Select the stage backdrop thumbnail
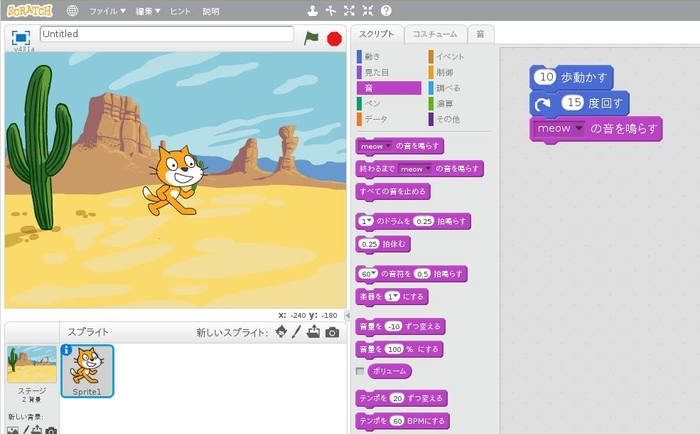The image size is (700, 434). coord(32,364)
